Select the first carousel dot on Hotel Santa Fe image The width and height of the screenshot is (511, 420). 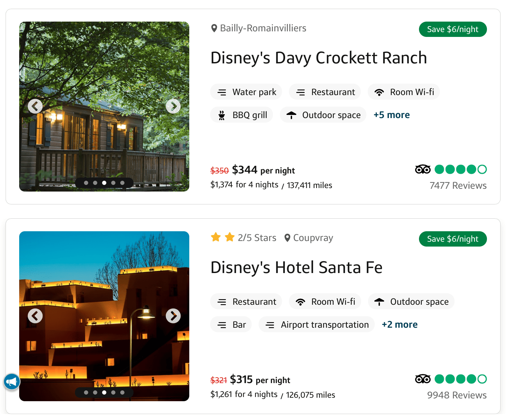pyautogui.click(x=86, y=392)
